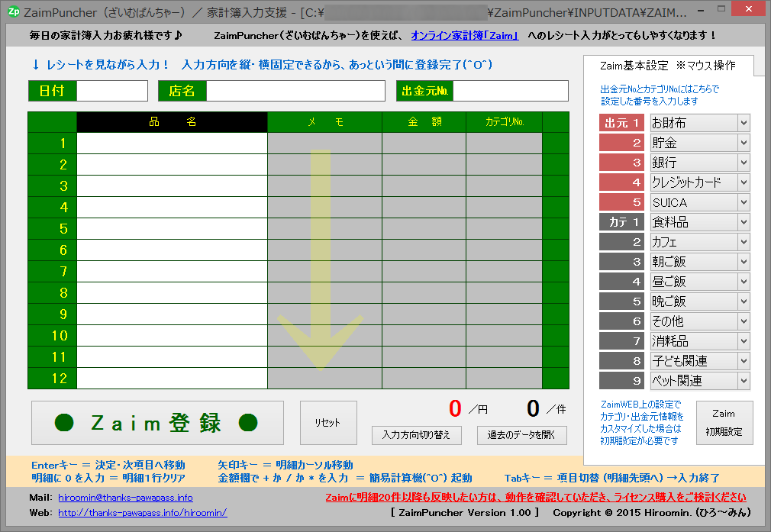
Task: Click the Zaim 初期設定 button
Action: tap(724, 422)
